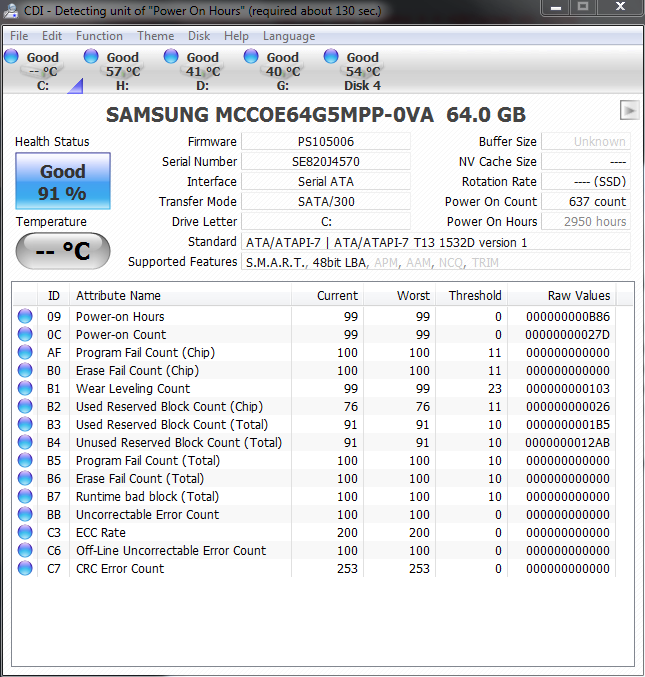Minimize the CDI window
The height and width of the screenshot is (677, 645).
pyautogui.click(x=556, y=7)
